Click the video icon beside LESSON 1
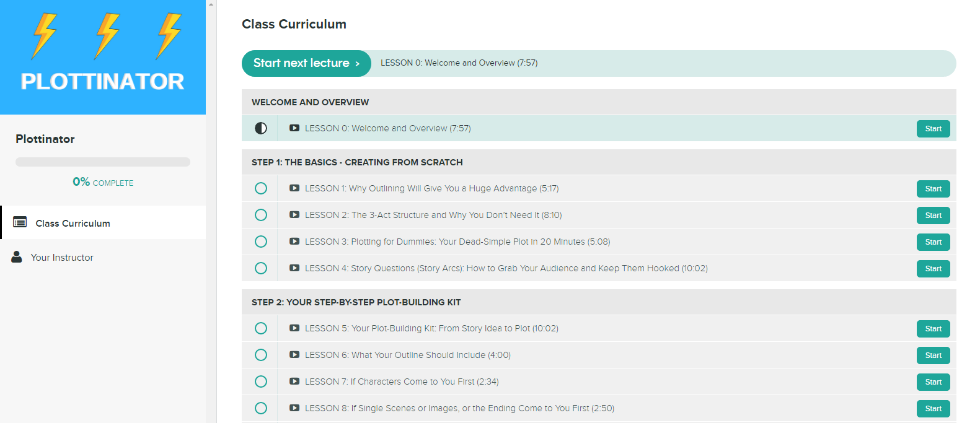 (294, 188)
